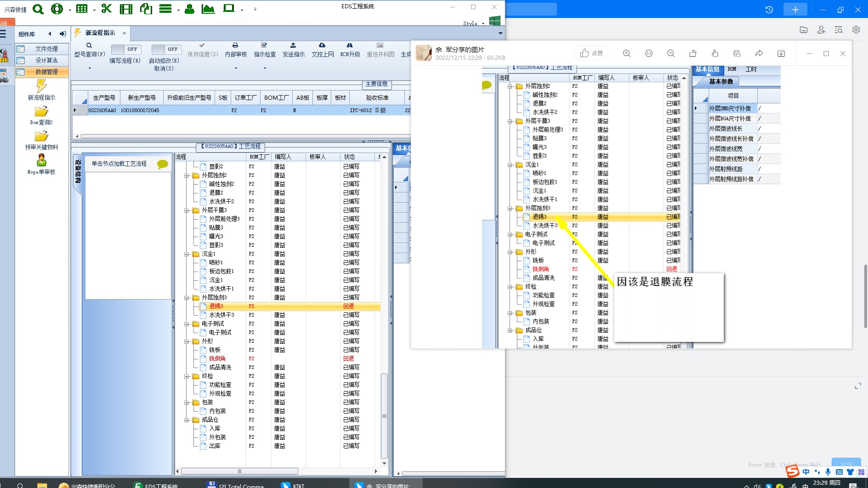Select 设计算法 in component library
868x488 pixels.
click(x=42, y=60)
